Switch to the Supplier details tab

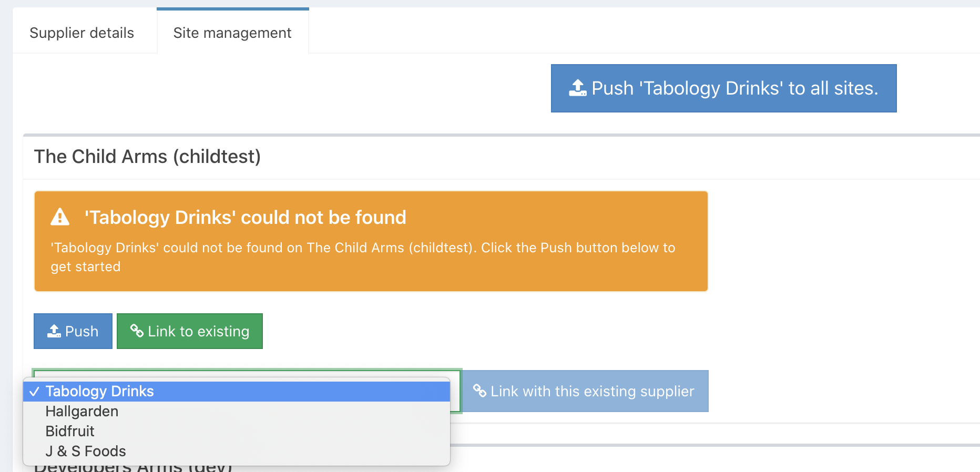pyautogui.click(x=82, y=33)
